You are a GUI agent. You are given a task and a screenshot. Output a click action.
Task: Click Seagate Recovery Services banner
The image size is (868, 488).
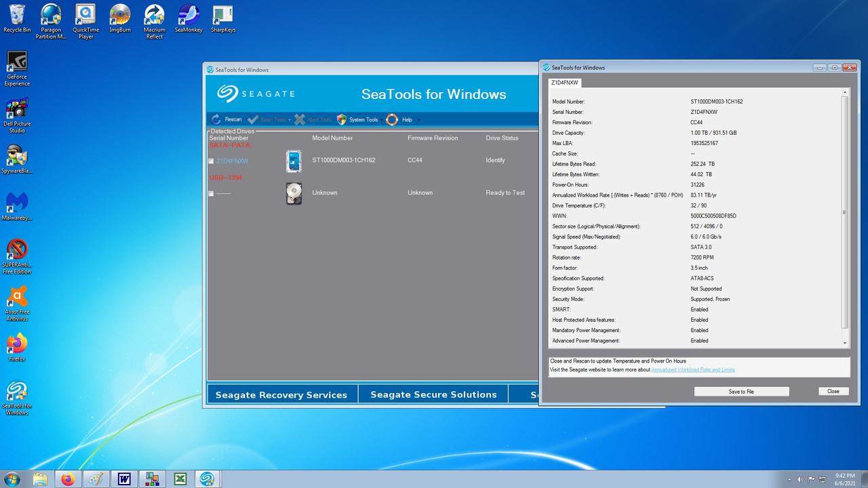click(281, 394)
